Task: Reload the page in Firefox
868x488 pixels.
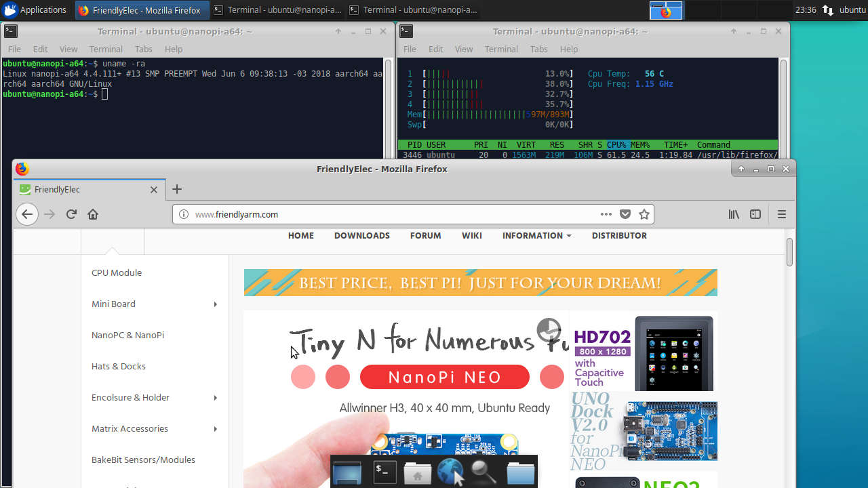Action: tap(71, 214)
